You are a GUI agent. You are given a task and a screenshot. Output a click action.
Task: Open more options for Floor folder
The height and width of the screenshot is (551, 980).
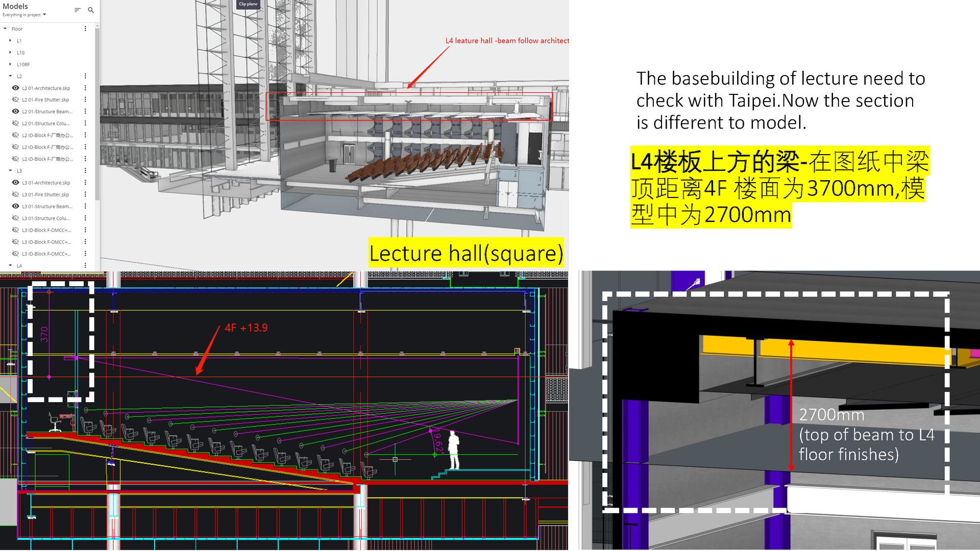[85, 29]
